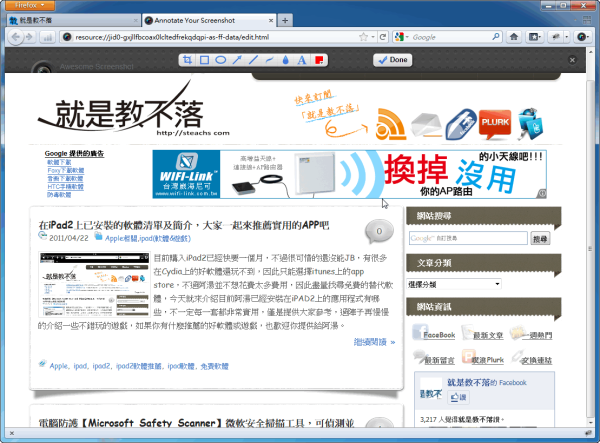600x443 pixels.
Task: Select the Blur water-drop tool
Action: point(286,60)
